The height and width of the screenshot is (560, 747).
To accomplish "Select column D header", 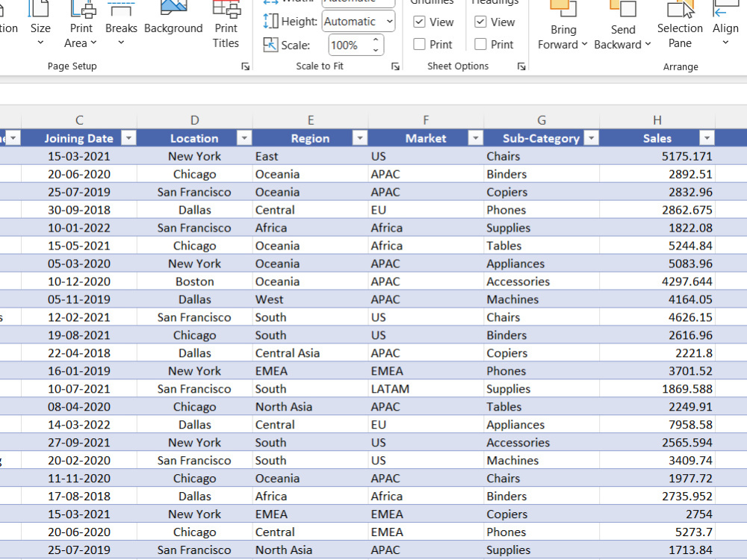I will [x=194, y=120].
